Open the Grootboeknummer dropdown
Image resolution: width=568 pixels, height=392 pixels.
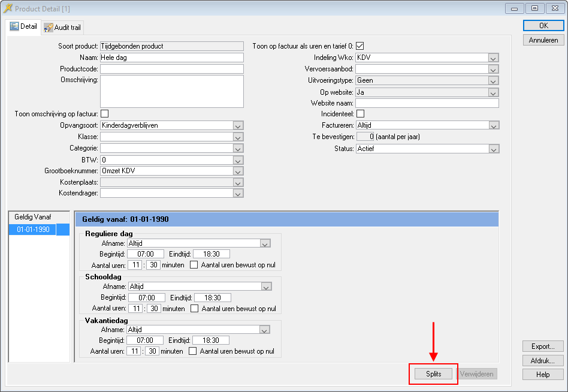[238, 171]
